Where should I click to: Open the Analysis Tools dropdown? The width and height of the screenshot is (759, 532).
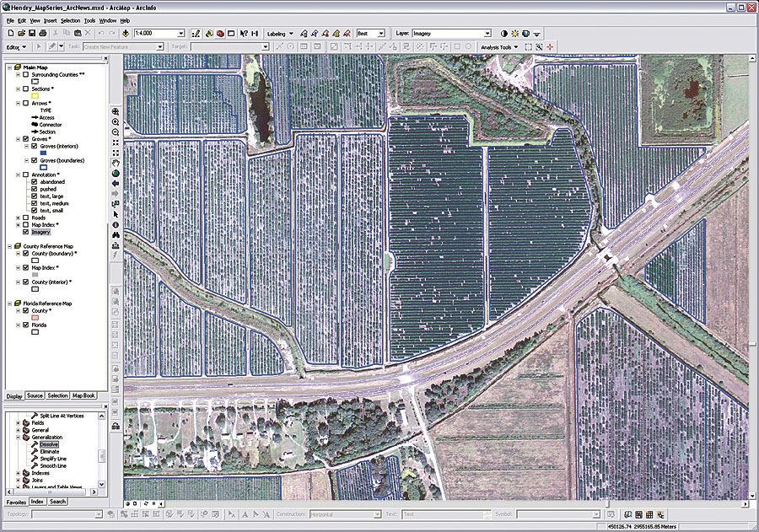tap(499, 47)
